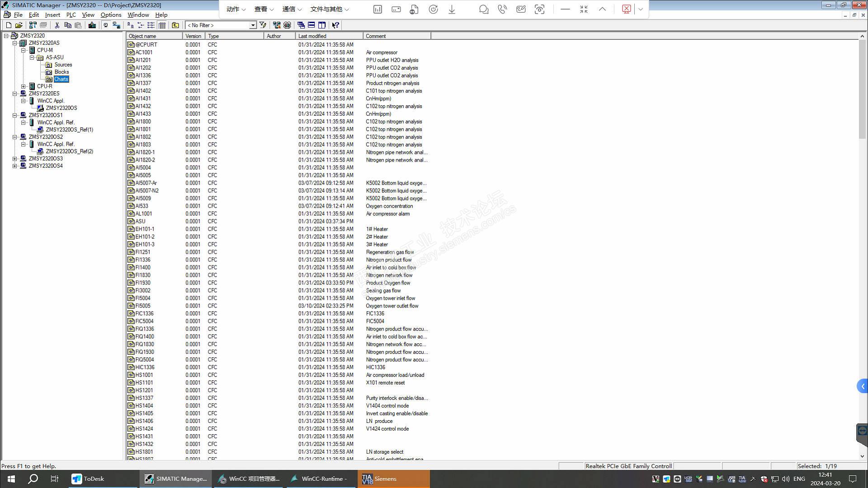Arrange windows horizontally icon
This screenshot has width=868, height=488.
(x=311, y=25)
